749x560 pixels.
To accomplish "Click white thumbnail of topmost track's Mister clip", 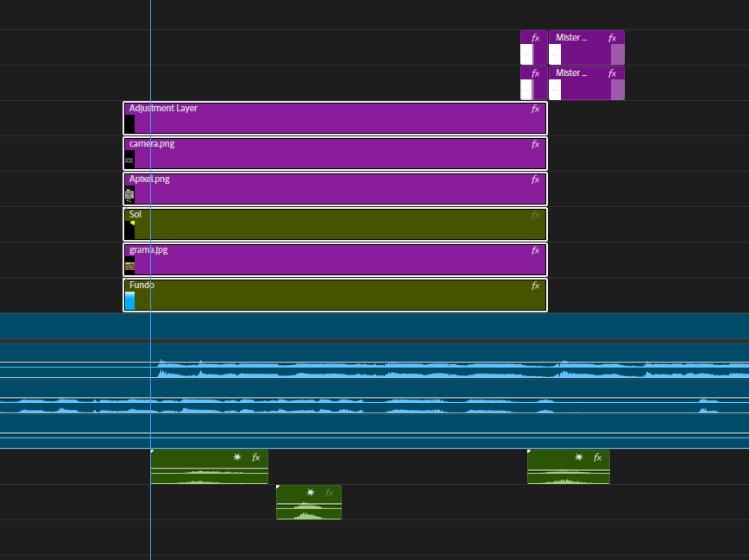I will point(555,54).
